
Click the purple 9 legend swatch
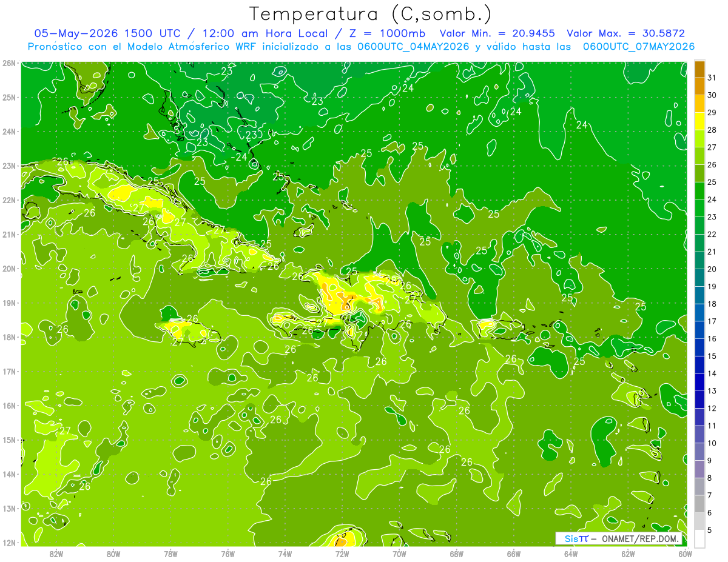(699, 452)
